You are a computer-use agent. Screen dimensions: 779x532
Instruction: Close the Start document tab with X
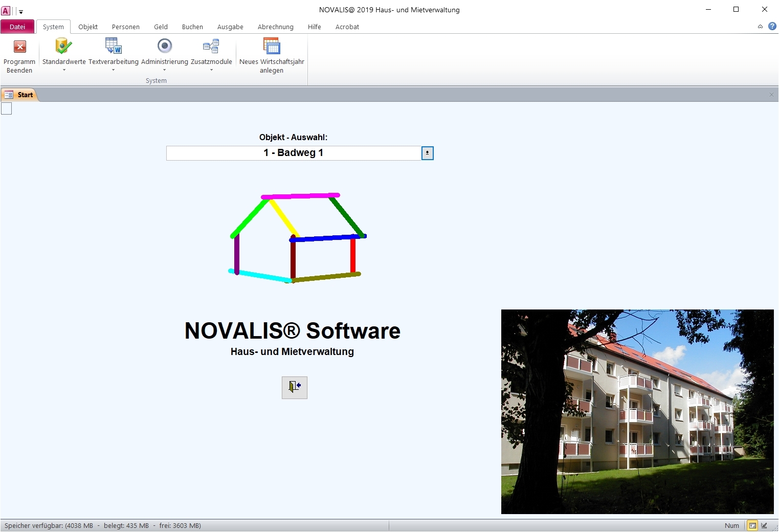771,95
